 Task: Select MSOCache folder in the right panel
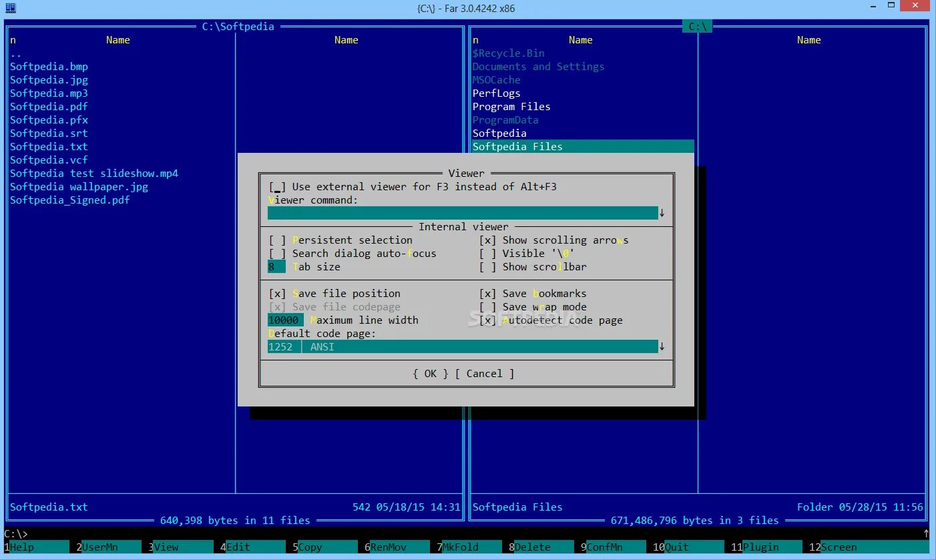tap(496, 80)
